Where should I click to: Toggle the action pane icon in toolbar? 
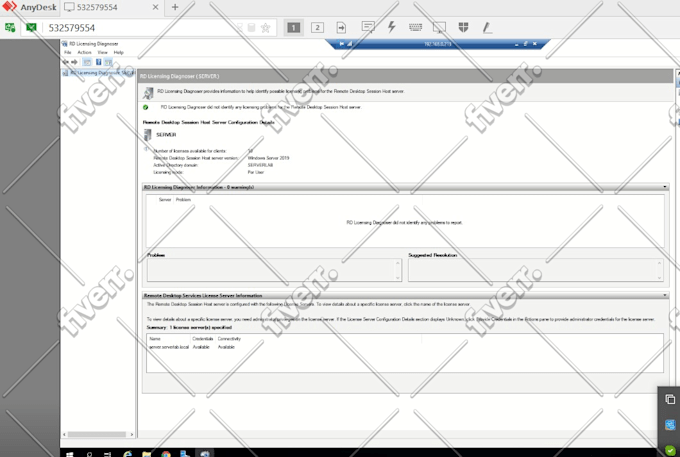click(108, 62)
